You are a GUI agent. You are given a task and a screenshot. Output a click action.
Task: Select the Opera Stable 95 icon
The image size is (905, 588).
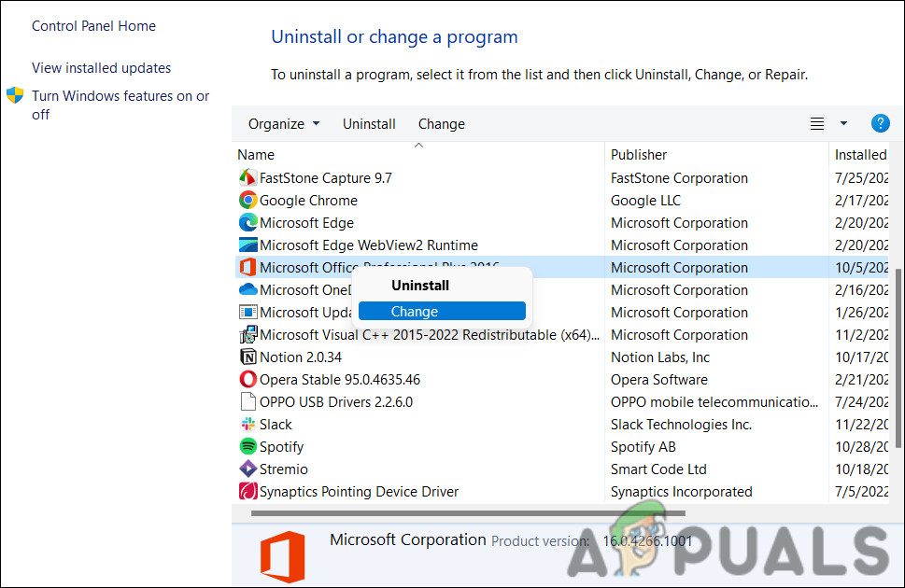[x=247, y=379]
